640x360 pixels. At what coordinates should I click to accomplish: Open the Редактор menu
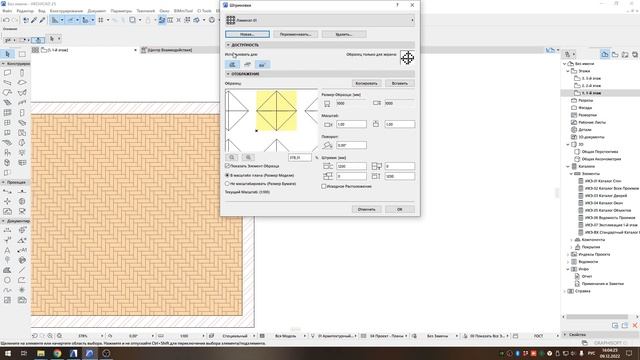tap(25, 11)
